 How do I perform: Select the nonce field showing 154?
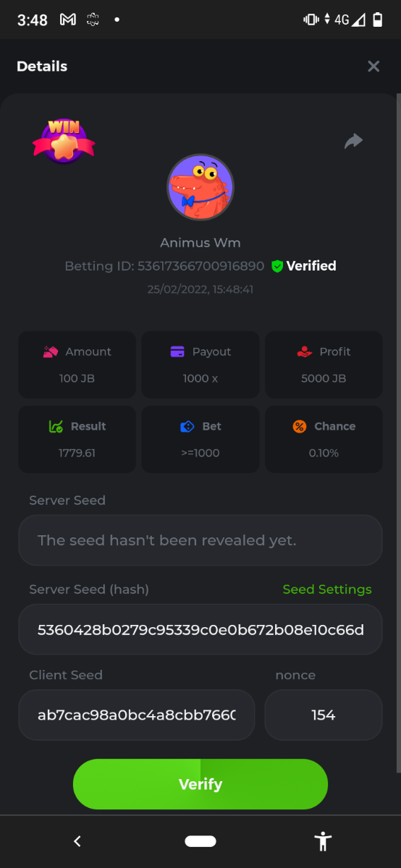(324, 715)
